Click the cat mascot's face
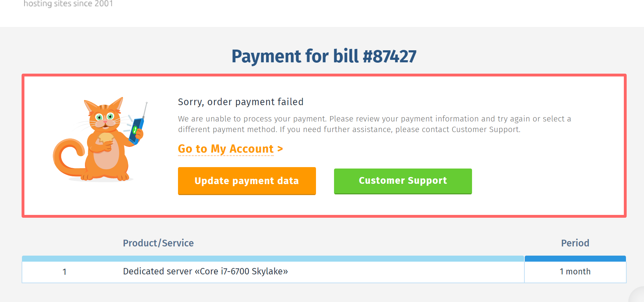This screenshot has width=644, height=302. [104, 118]
